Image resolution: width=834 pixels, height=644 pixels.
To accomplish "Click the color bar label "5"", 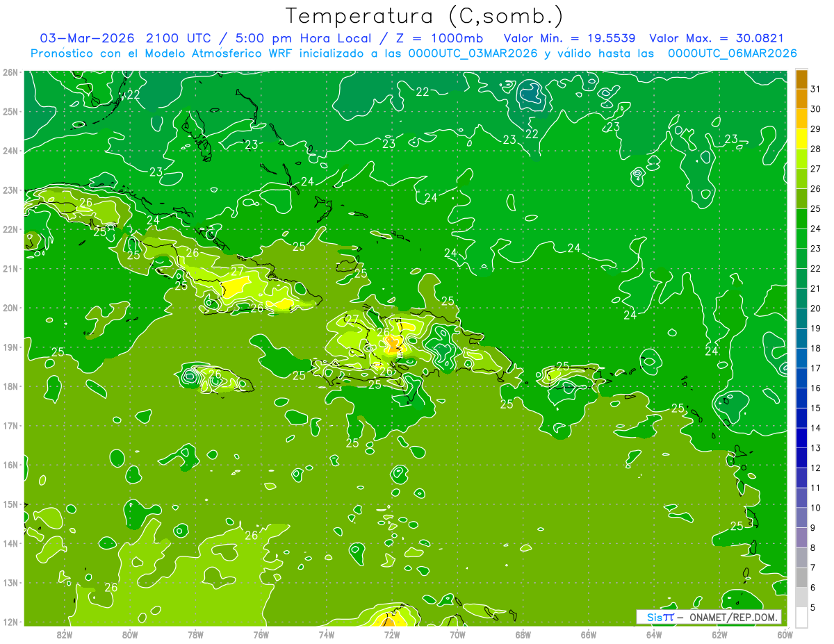I will tap(813, 607).
